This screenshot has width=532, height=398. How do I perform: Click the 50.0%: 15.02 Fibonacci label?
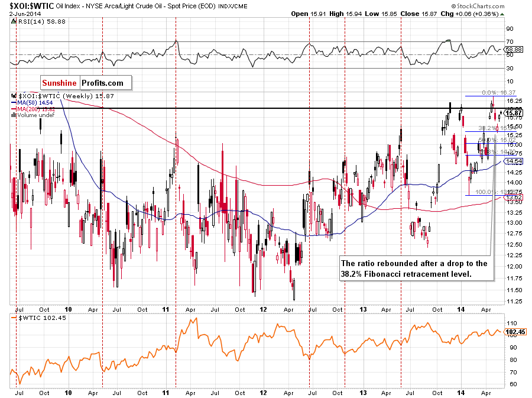[x=497, y=140]
